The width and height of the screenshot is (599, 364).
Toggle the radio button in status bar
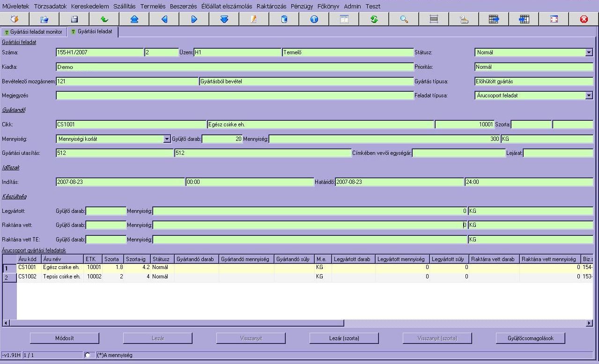[x=87, y=355]
